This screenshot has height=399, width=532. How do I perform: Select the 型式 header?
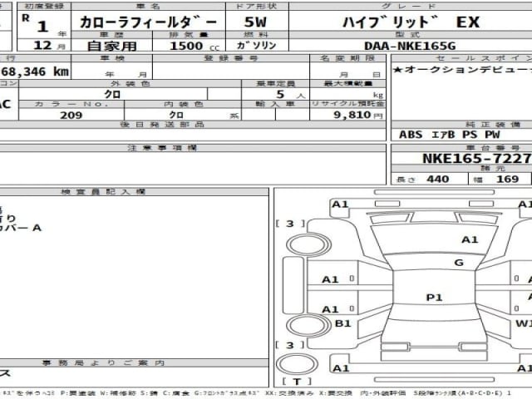(x=408, y=35)
